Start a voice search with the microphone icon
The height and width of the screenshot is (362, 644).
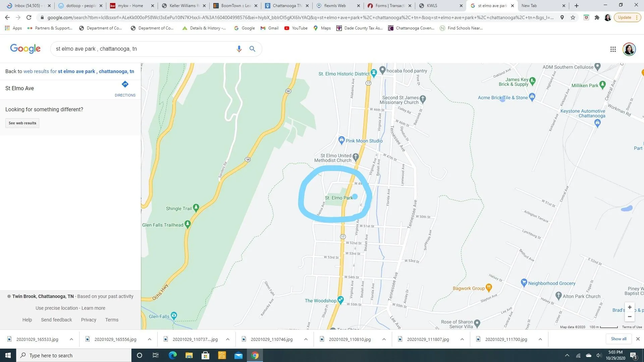pos(239,49)
